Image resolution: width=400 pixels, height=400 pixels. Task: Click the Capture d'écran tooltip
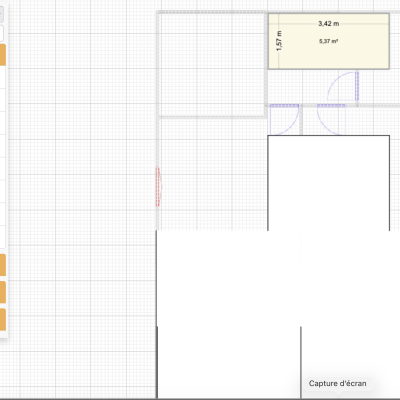(337, 383)
